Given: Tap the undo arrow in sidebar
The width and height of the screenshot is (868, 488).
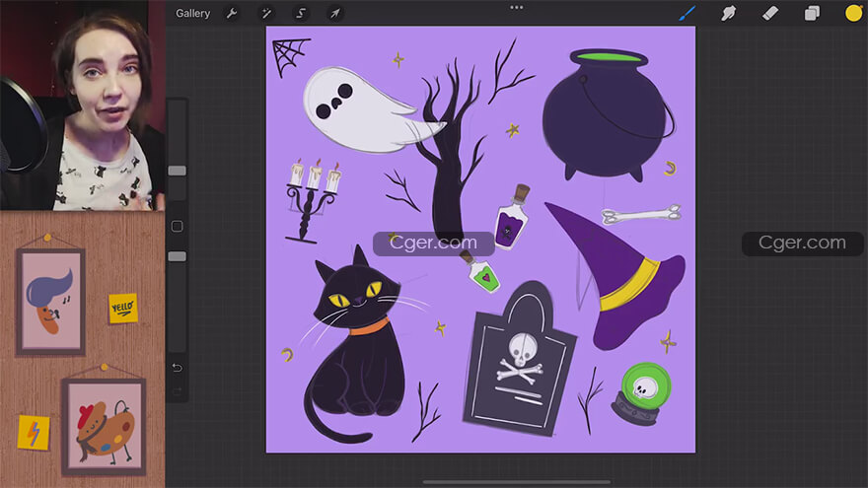Looking at the screenshot, I should click(177, 368).
